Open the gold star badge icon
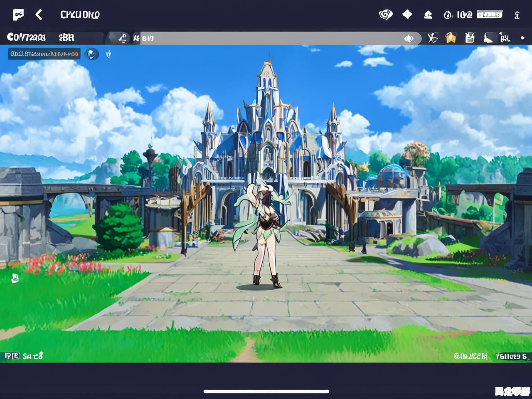This screenshot has width=532, height=399. point(451,38)
